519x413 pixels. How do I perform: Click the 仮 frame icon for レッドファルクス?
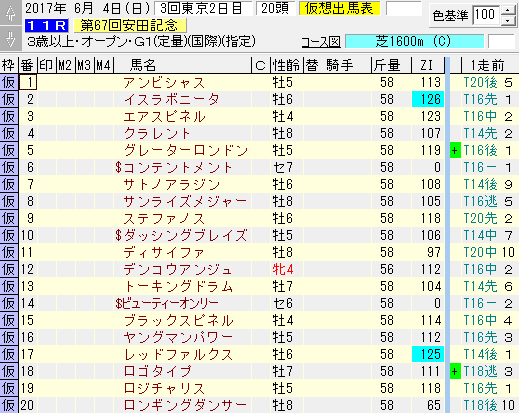(x=9, y=354)
